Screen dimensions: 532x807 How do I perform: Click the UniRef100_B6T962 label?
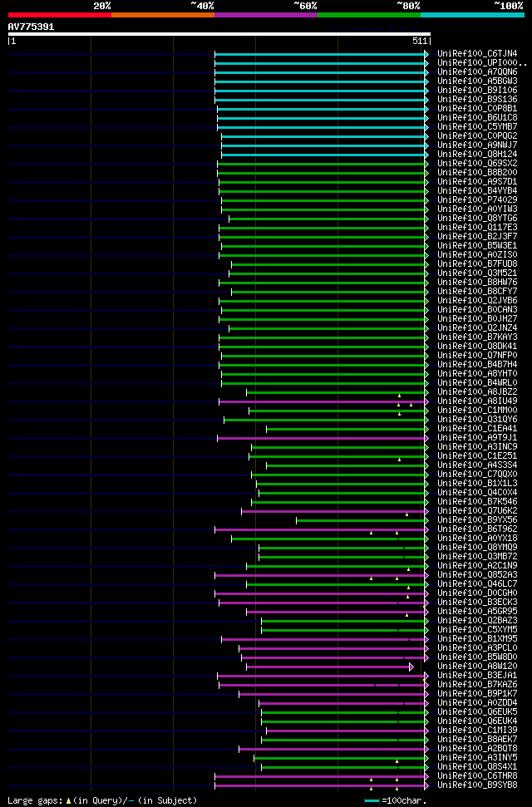[477, 530]
